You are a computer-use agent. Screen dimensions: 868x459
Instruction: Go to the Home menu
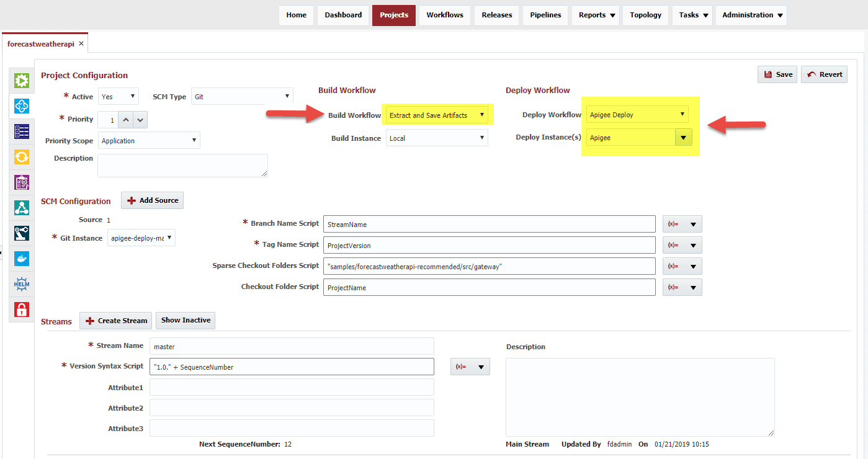click(296, 15)
